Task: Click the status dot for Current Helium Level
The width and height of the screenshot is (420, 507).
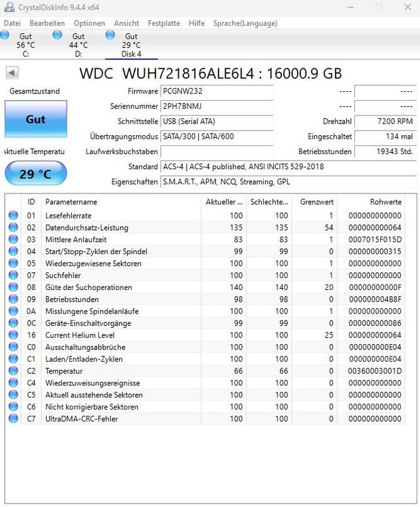Action: pos(14,335)
